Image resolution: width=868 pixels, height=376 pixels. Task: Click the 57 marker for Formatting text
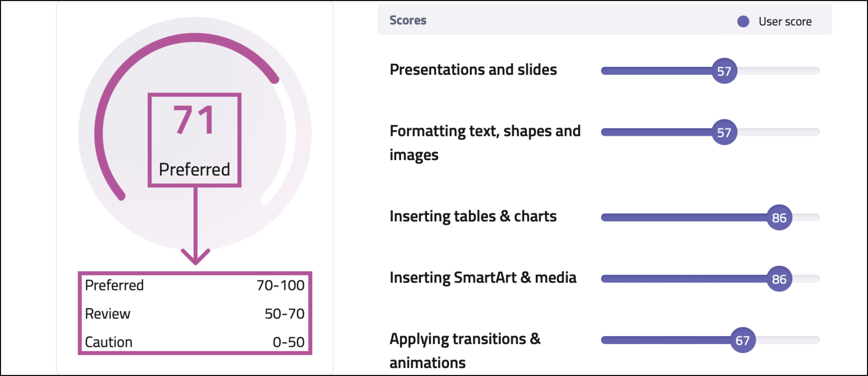click(724, 132)
